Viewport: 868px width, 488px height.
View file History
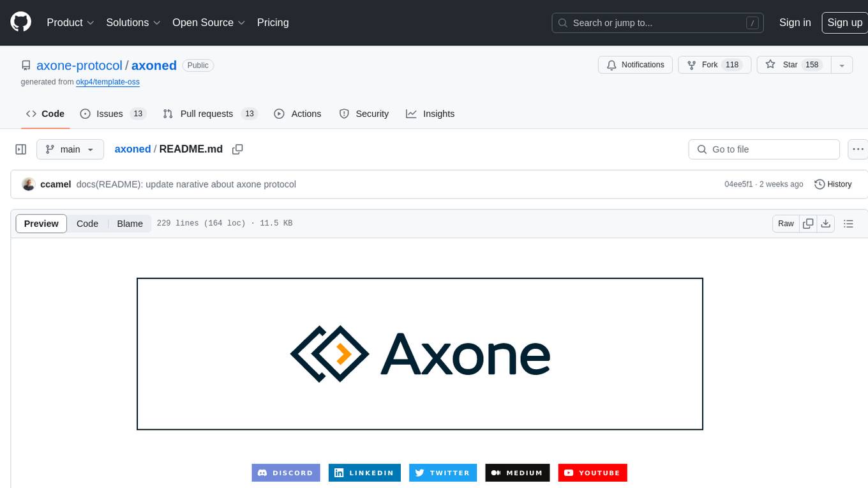tap(833, 184)
